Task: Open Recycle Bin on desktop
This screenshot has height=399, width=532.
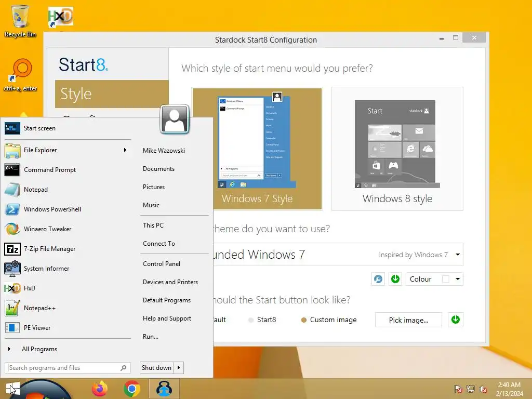Action: (20, 21)
